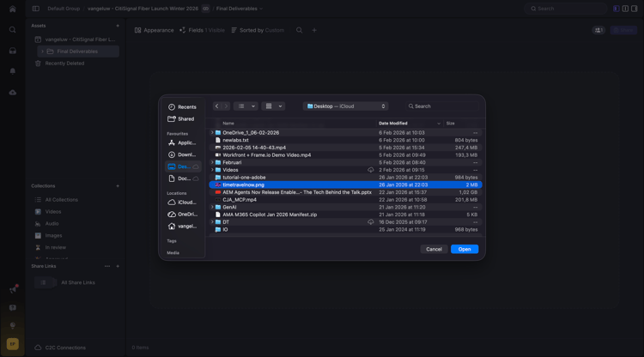Open Share Links more options
Viewport: 644px width, 357px height.
pos(107,266)
